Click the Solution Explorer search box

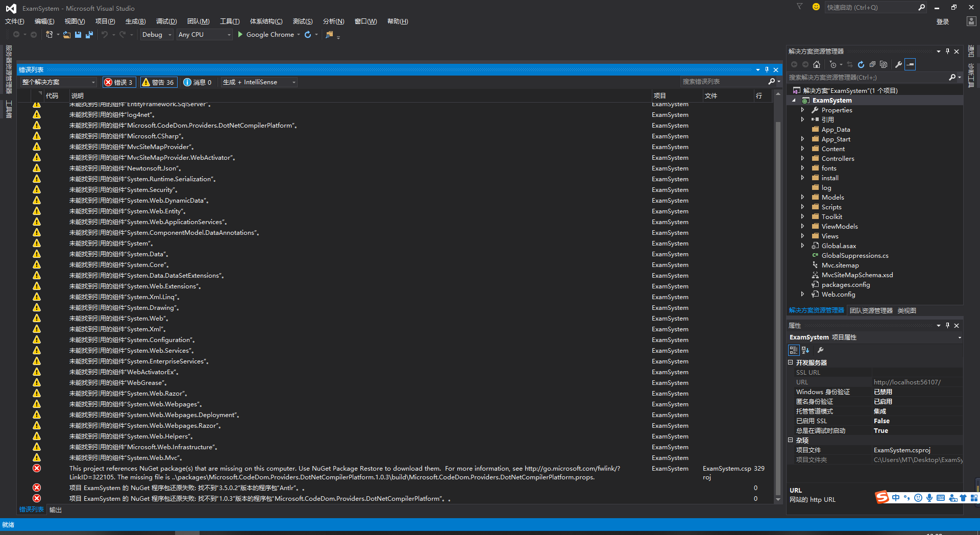(868, 78)
